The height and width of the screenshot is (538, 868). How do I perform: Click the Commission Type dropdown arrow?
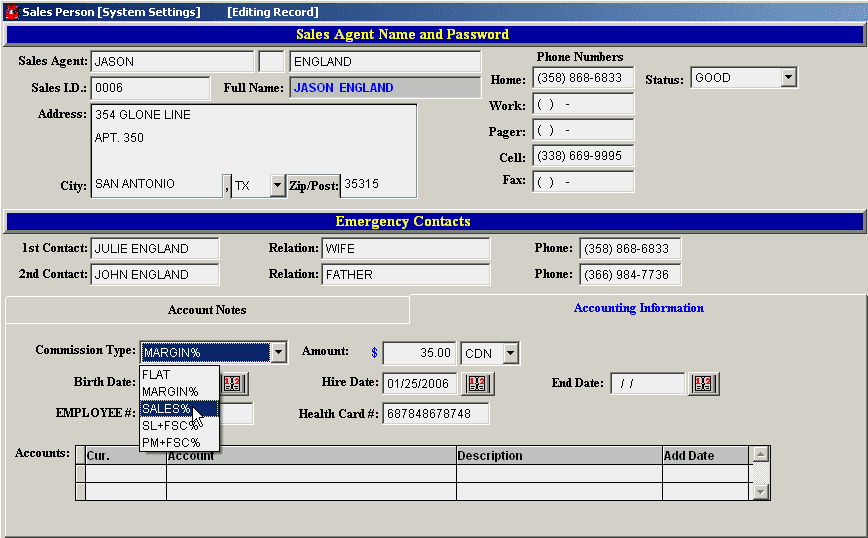pyautogui.click(x=279, y=352)
